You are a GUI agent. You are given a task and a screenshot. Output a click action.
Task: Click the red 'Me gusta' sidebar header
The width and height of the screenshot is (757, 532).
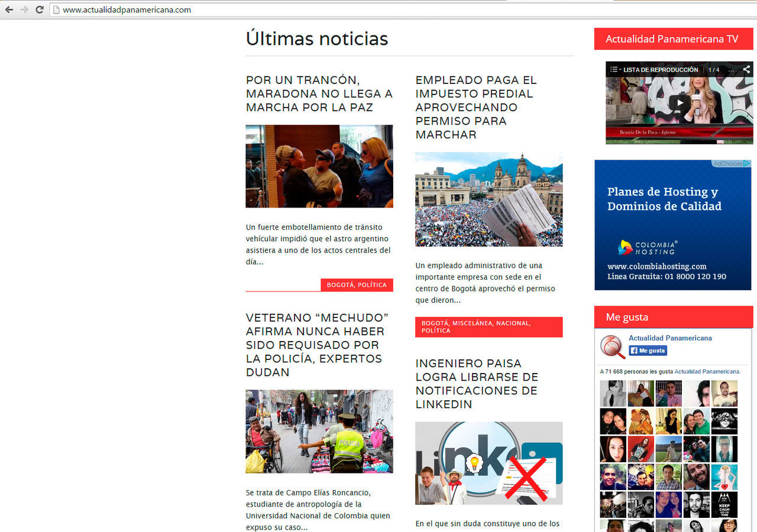pyautogui.click(x=674, y=317)
